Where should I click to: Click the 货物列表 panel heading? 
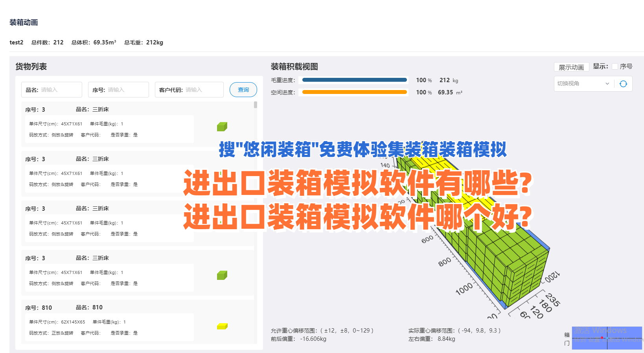pos(31,66)
